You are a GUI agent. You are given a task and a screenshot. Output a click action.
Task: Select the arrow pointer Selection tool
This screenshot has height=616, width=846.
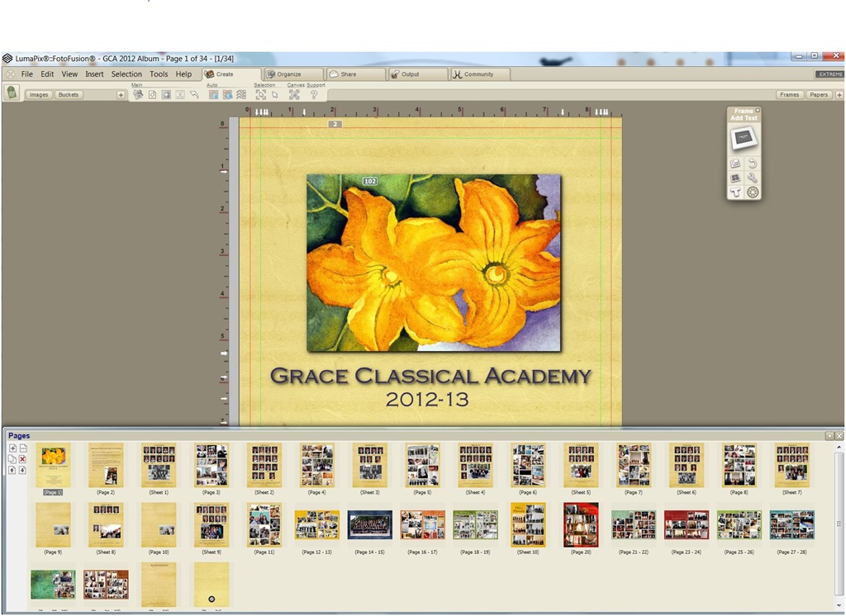275,94
